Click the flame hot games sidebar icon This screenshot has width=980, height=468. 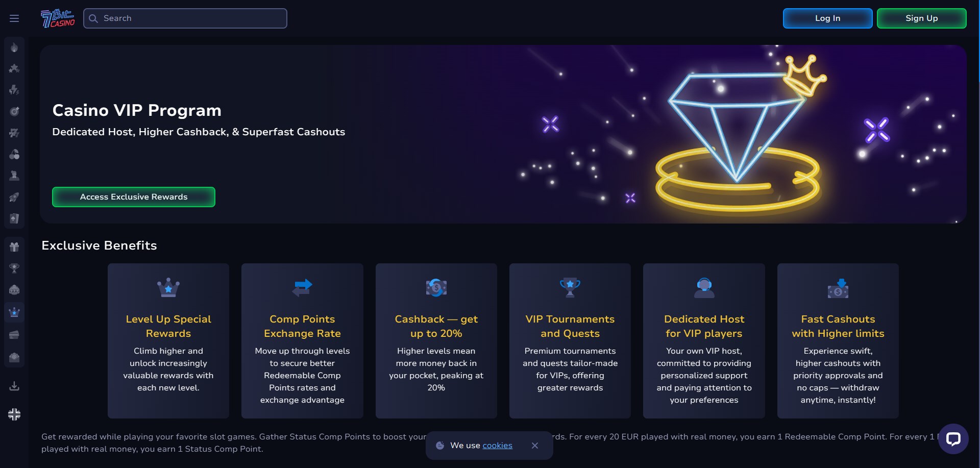[14, 47]
